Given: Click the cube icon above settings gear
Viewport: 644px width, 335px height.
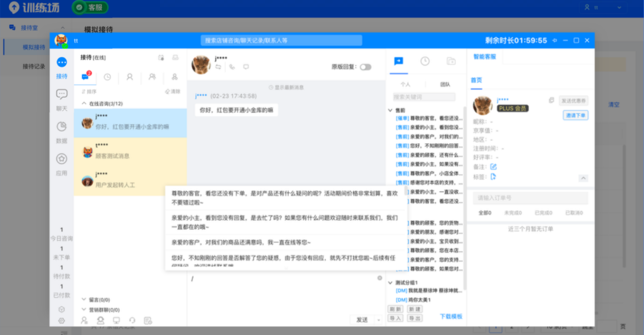Looking at the screenshot, I should click(62, 310).
